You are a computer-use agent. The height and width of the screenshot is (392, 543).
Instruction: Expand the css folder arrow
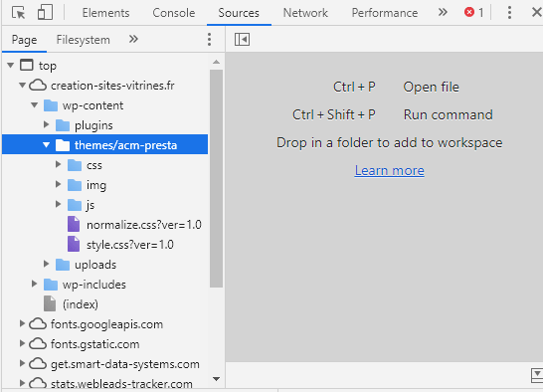pyautogui.click(x=58, y=164)
